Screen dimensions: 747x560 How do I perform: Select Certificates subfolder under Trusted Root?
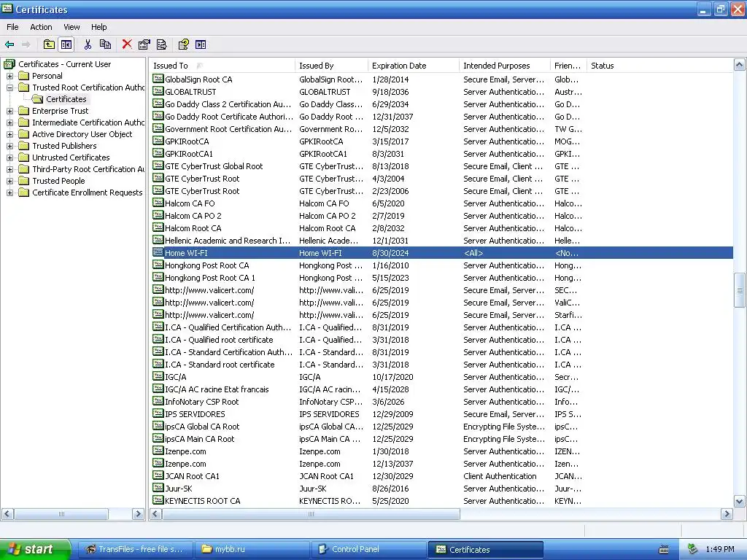66,99
